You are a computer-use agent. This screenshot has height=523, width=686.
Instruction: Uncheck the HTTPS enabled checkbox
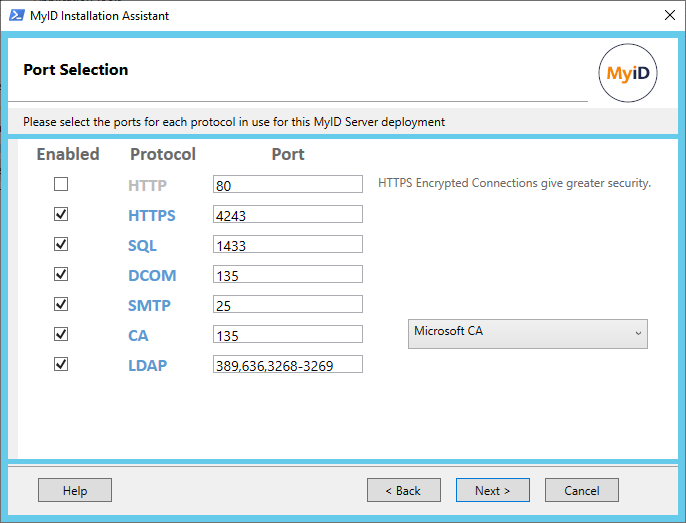61,214
